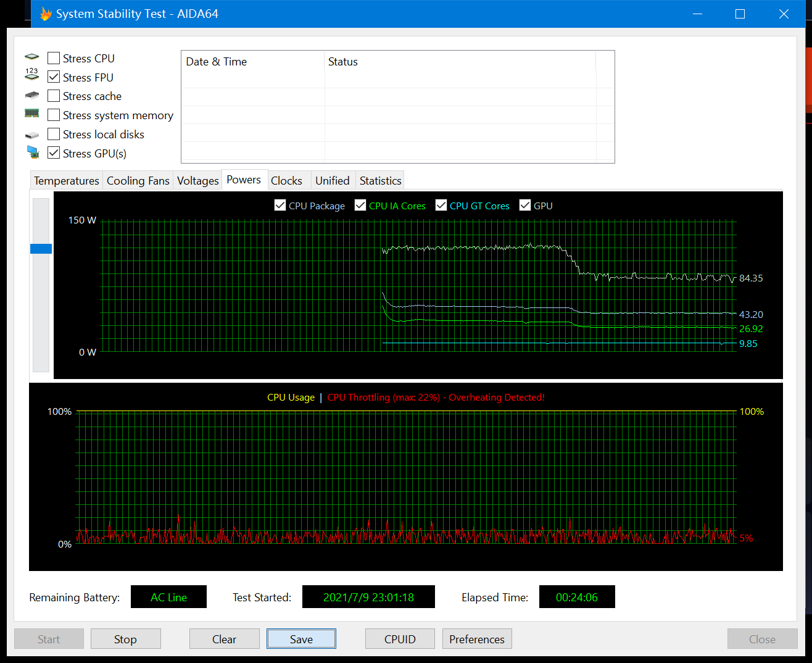Click the CPU Throttling overheating warning text
The width and height of the screenshot is (812, 663).
pyautogui.click(x=436, y=398)
